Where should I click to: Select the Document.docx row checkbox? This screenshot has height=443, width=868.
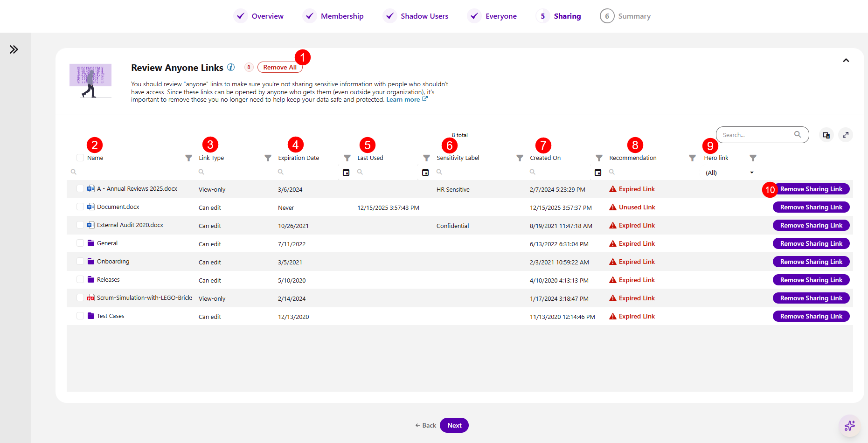[x=80, y=207]
